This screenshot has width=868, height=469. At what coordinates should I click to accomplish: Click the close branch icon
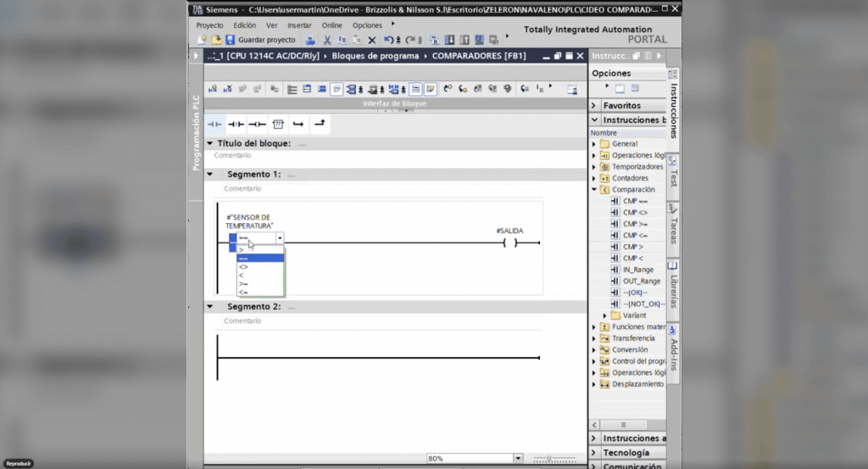[x=319, y=125]
